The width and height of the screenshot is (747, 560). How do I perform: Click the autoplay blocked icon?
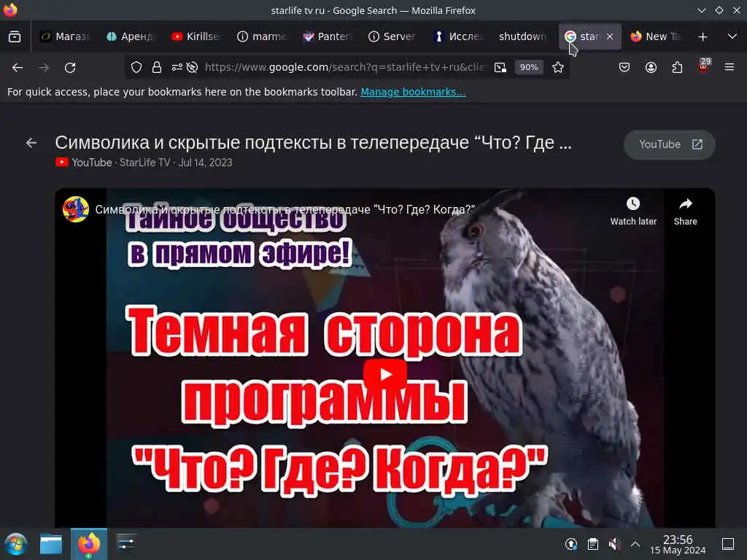[x=192, y=67]
